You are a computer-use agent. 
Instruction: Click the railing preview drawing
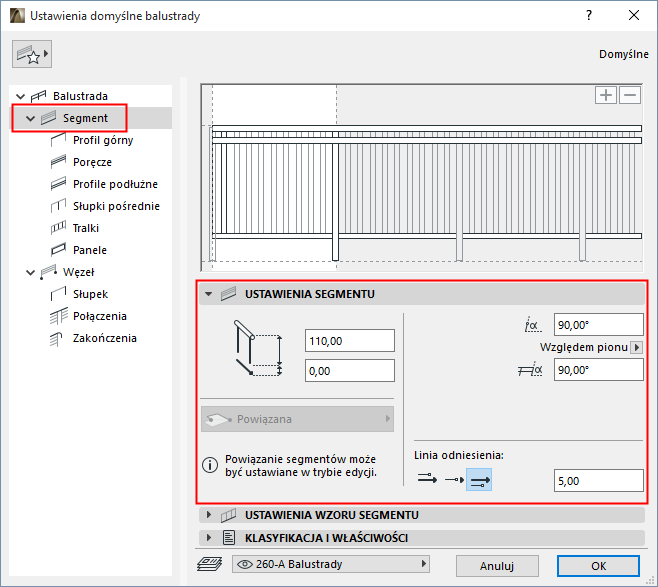point(422,178)
